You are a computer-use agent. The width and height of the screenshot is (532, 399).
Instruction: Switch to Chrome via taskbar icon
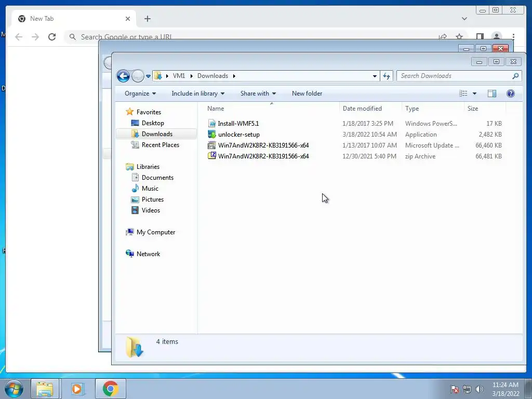110,389
